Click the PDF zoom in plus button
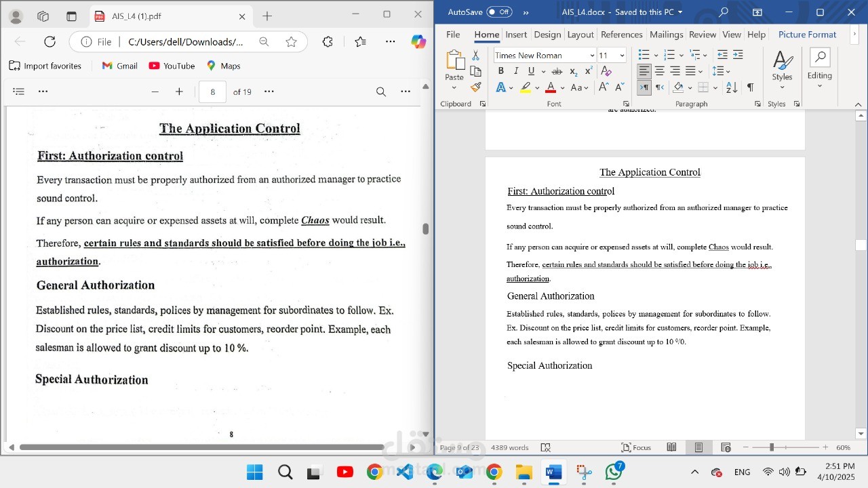Image resolution: width=868 pixels, height=488 pixels. pos(179,91)
